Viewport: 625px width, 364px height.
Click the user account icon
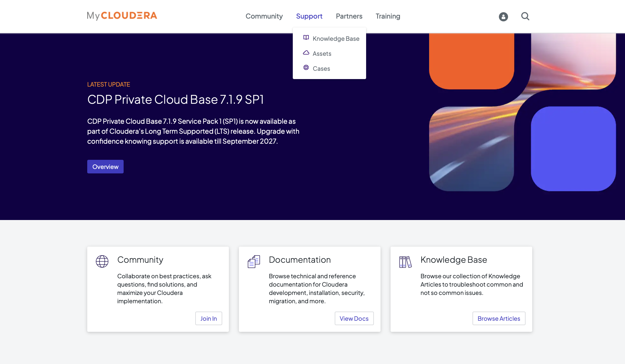(x=503, y=17)
